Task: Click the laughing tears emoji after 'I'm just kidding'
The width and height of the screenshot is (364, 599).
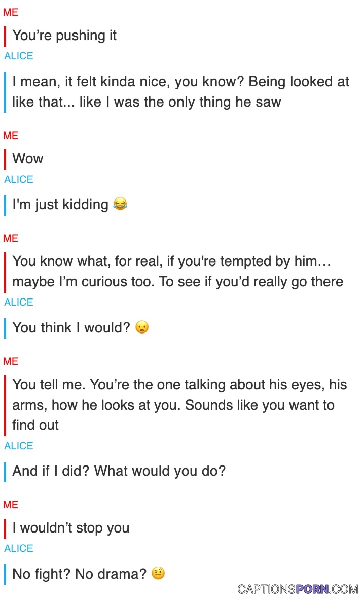Action: pyautogui.click(x=120, y=204)
